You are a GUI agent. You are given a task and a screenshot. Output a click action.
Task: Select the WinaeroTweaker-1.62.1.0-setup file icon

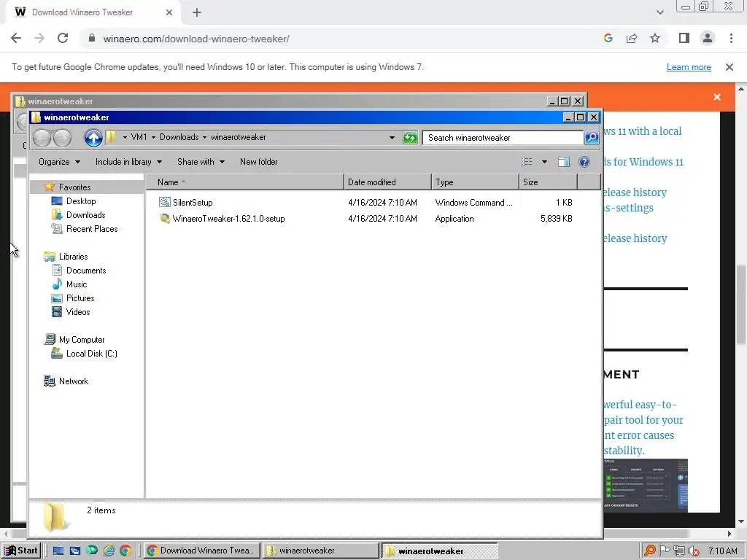coord(164,219)
